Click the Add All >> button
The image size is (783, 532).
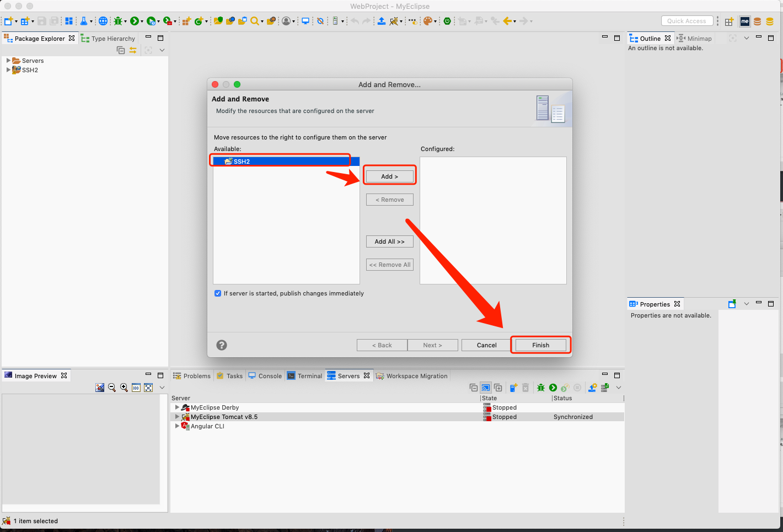pos(389,241)
